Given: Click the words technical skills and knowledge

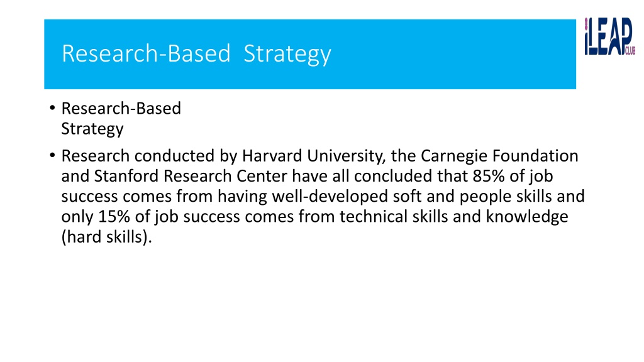Looking at the screenshot, I should click(454, 216).
